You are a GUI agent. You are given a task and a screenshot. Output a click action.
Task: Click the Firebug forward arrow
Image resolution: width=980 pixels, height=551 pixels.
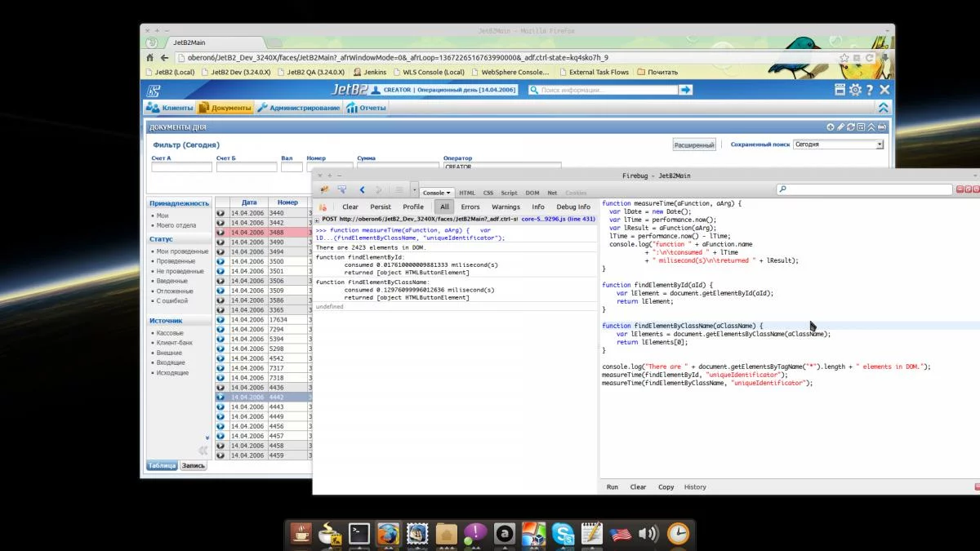[378, 190]
